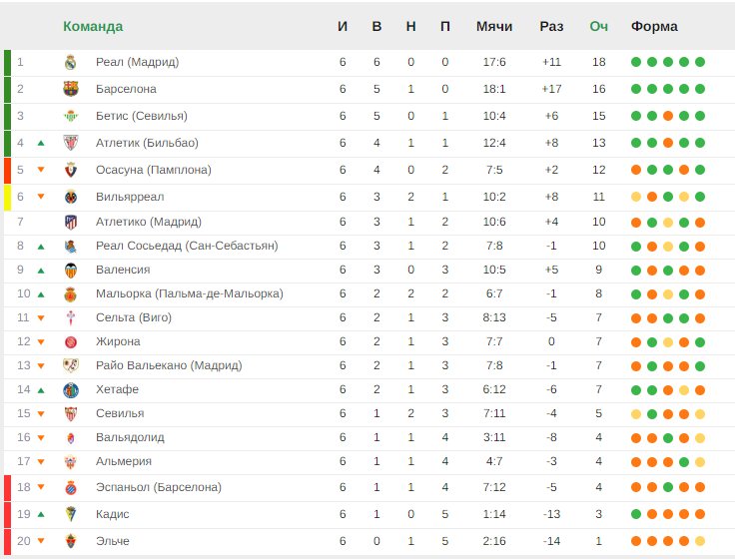Click the Real Madrid club crest
This screenshot has height=560, width=735.
pos(70,62)
